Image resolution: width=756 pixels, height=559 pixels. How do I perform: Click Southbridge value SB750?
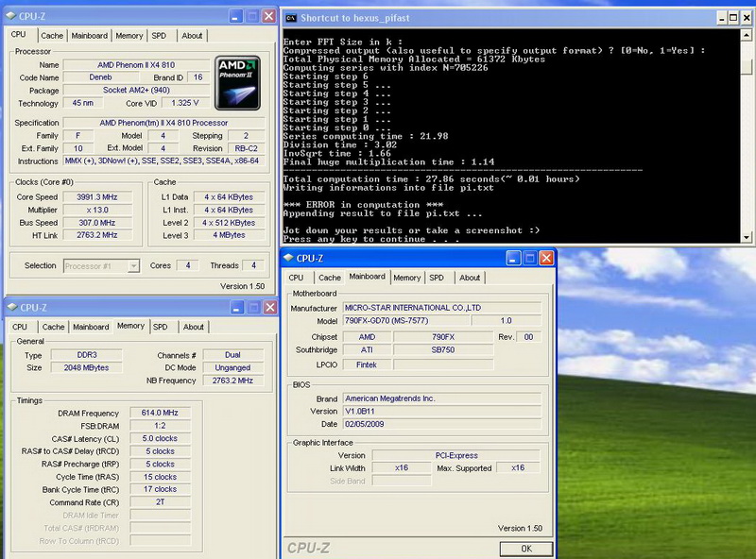tap(443, 350)
